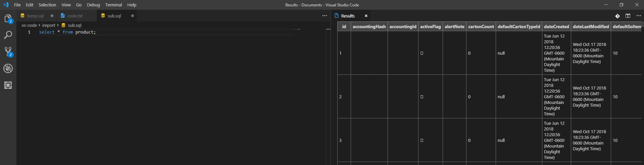644x165 pixels.
Task: Open the Debug view in activity bar
Action: coord(8,68)
